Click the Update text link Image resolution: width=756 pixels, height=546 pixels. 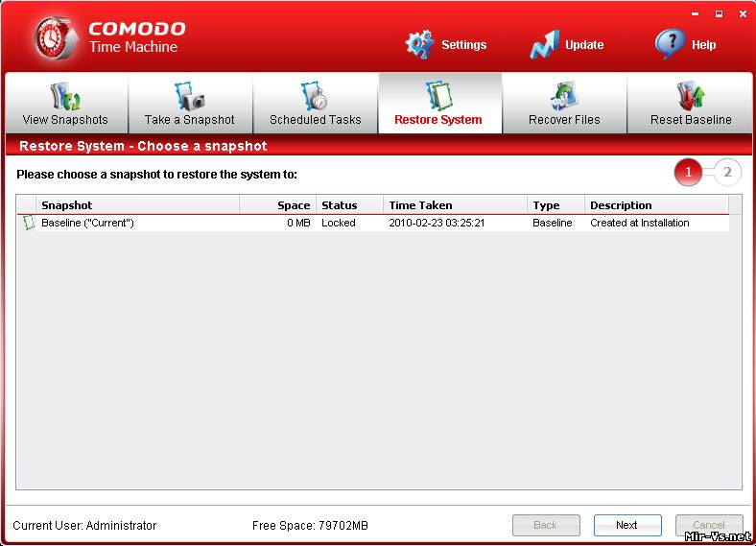click(x=584, y=45)
